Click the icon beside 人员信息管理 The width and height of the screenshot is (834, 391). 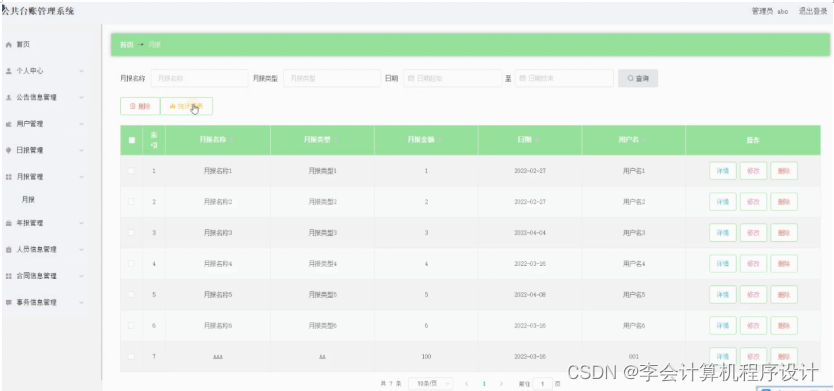[x=9, y=249]
